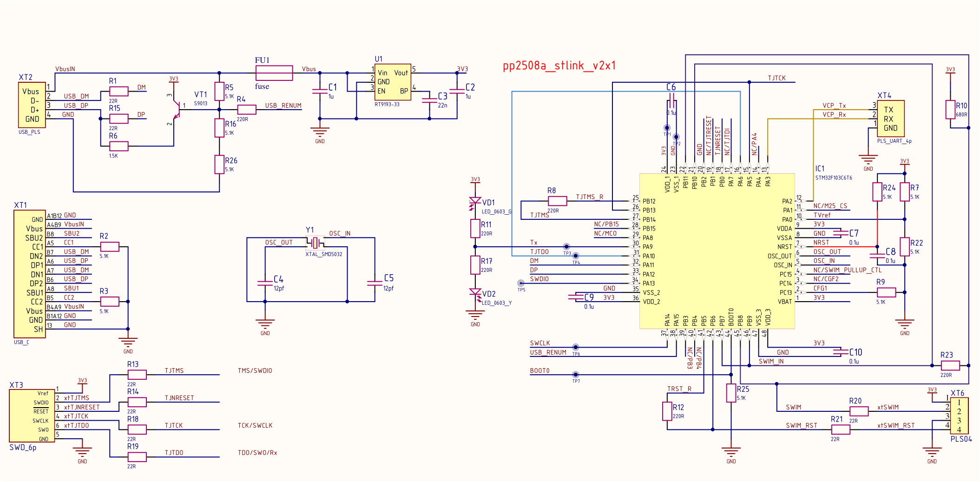Select resistor R19 symbol
This screenshot has width=980, height=482.
click(137, 457)
